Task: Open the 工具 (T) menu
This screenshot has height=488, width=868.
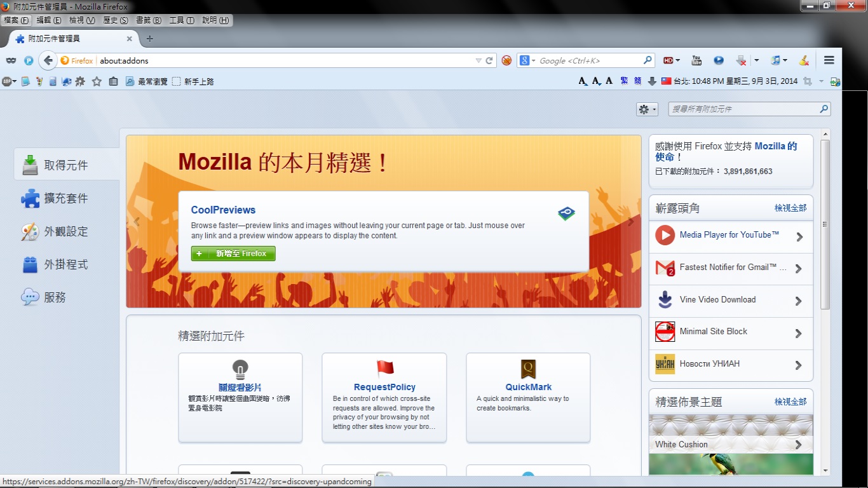Action: 182,20
